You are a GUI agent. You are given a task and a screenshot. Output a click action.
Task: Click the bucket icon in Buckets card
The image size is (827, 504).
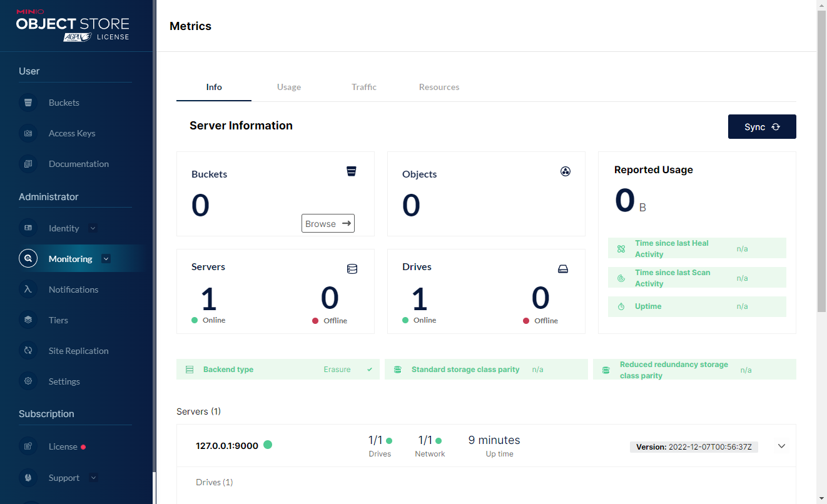pos(352,171)
